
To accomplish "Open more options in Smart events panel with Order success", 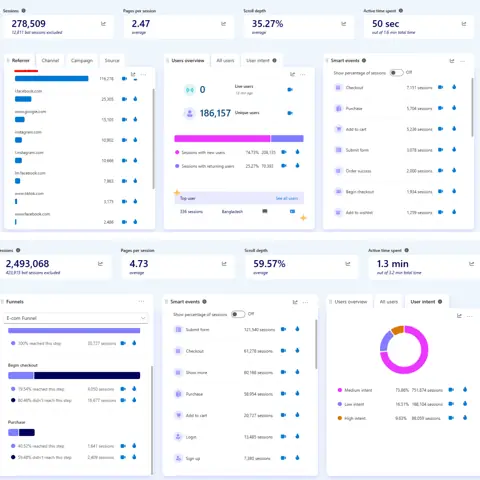I will click(462, 61).
